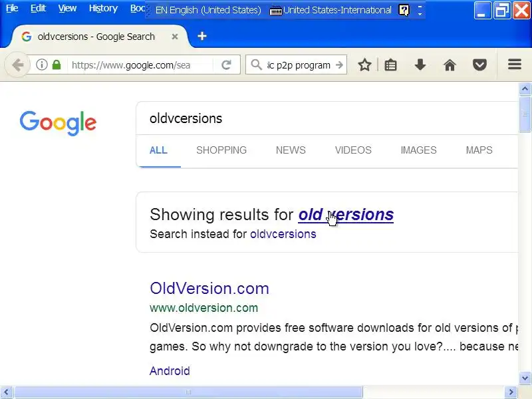Click the language bar help icon

click(404, 10)
